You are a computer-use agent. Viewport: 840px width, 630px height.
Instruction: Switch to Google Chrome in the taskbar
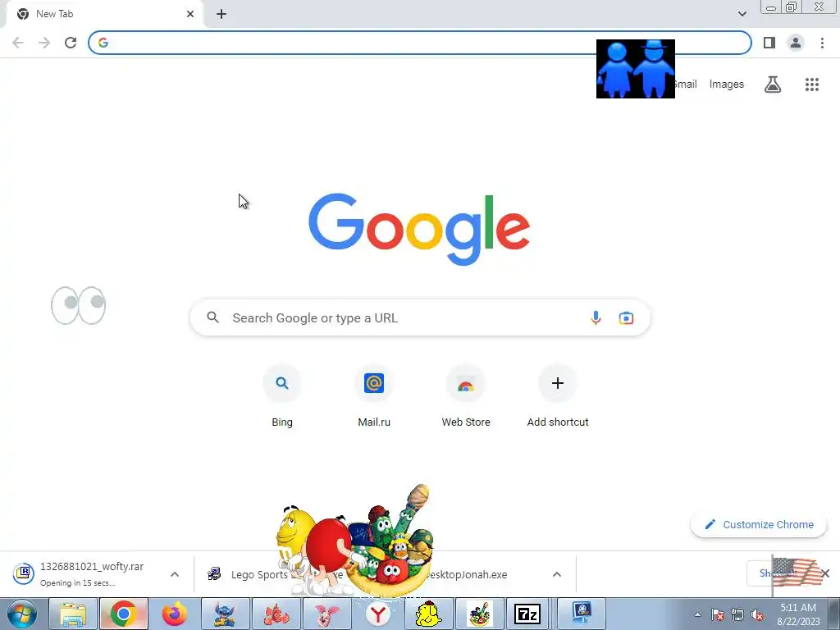(x=124, y=614)
